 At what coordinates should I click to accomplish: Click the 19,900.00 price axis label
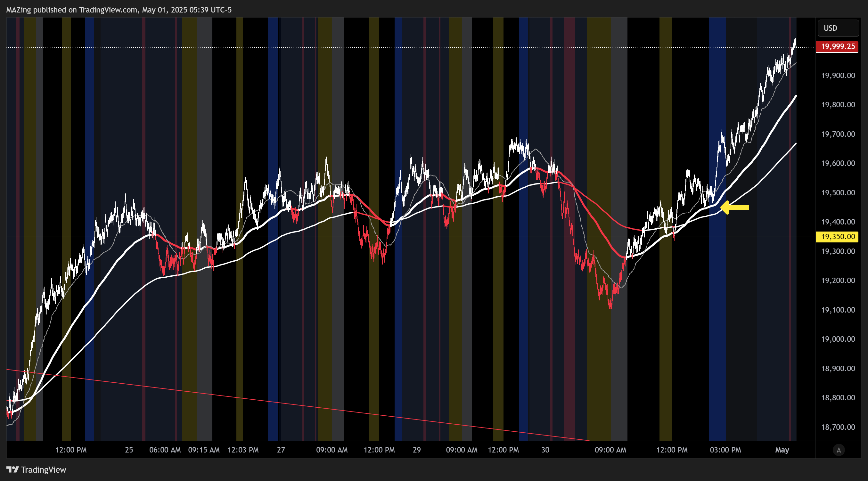tap(838, 76)
